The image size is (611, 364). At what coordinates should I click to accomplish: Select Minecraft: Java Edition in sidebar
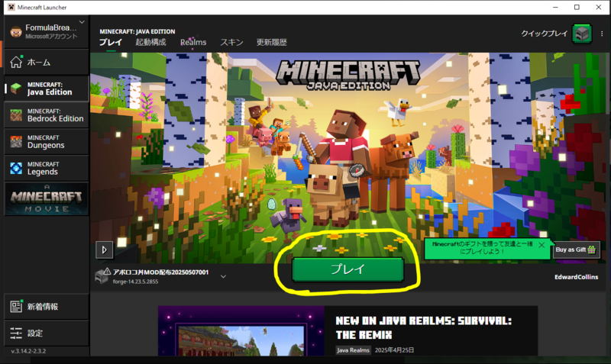[47, 89]
